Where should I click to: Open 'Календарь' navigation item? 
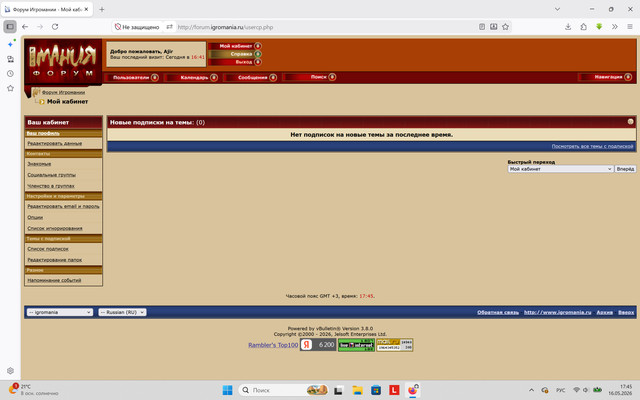[x=191, y=78]
